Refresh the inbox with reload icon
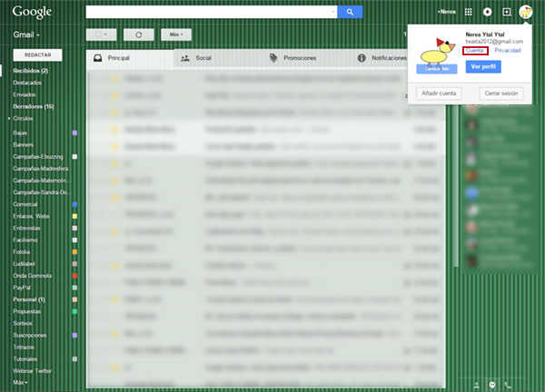545x392 pixels. tap(139, 34)
